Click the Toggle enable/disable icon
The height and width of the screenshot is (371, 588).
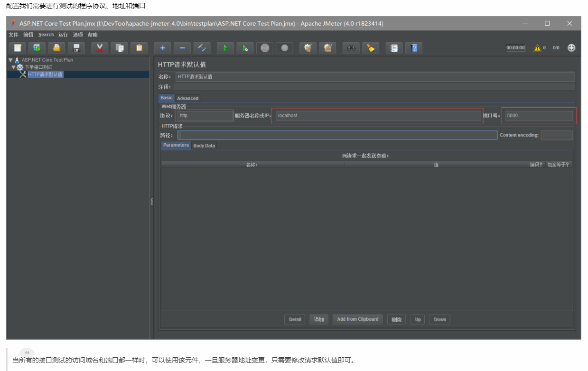point(202,48)
